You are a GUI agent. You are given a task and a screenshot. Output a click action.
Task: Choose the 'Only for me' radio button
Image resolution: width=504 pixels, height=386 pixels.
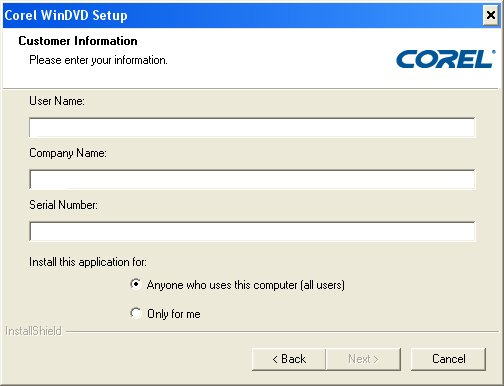[136, 313]
